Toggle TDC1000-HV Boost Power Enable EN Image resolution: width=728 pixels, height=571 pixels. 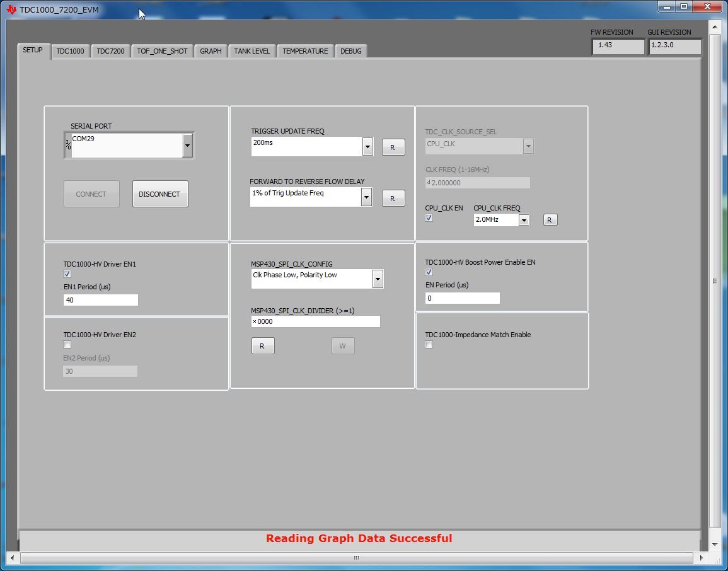[x=429, y=272]
